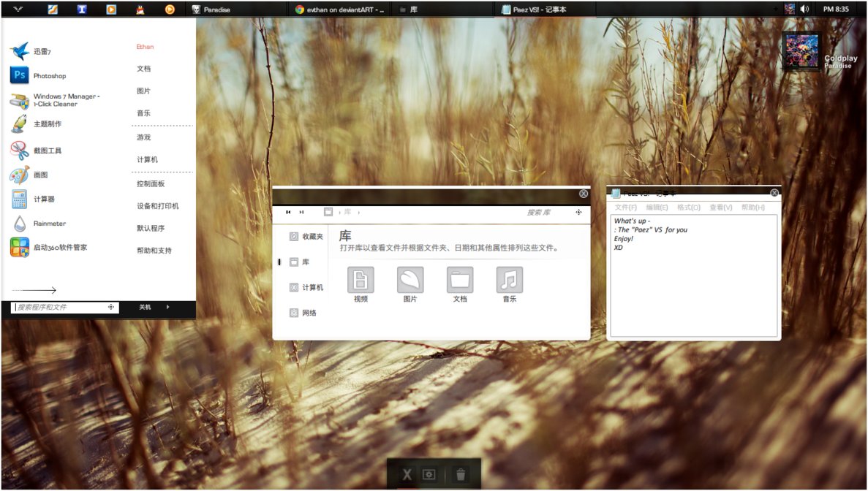Open 迅雷7 from the start menu

tap(41, 52)
